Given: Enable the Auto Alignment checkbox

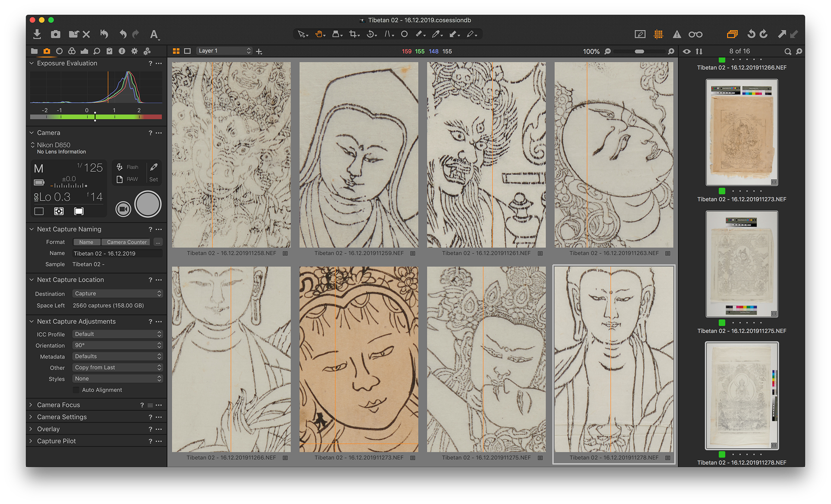Looking at the screenshot, I should tap(76, 390).
